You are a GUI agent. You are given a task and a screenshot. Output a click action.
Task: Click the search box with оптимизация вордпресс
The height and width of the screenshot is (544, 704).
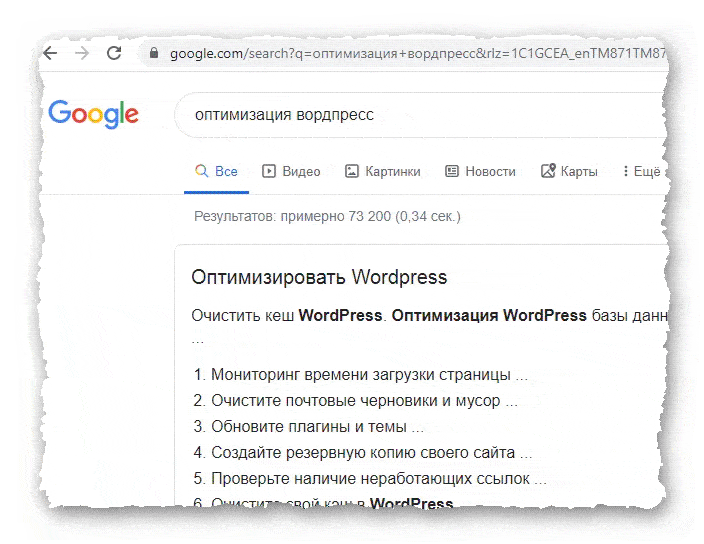[420, 115]
